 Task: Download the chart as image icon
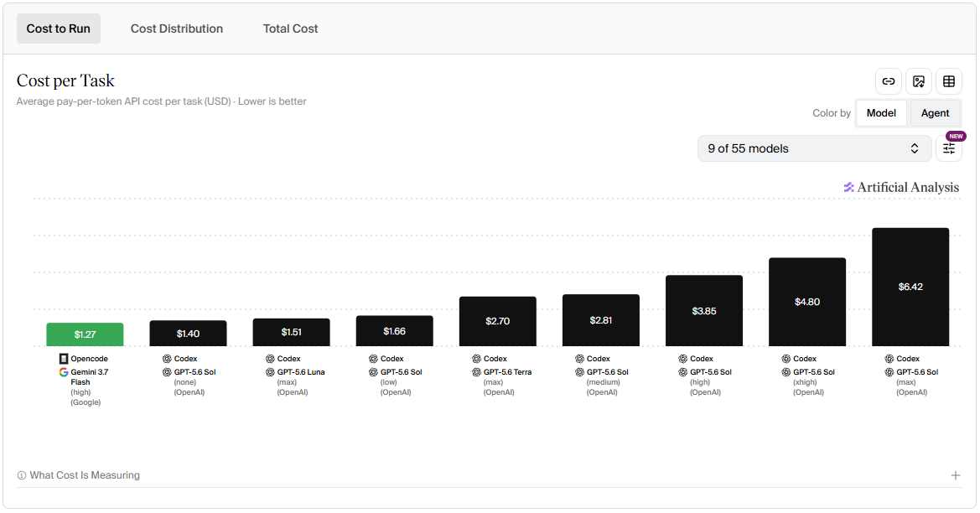[x=919, y=81]
